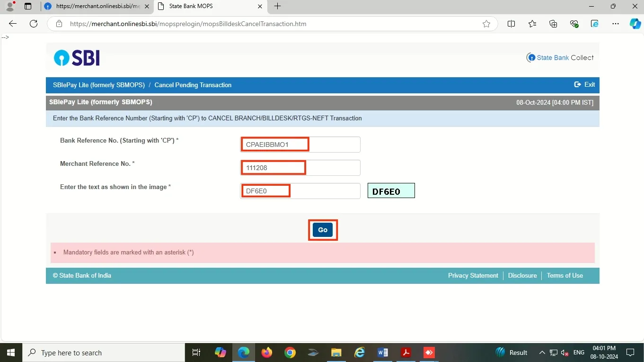Close the first merchant.onlinesbi.sbi tab
Viewport: 644px width, 362px height.
pyautogui.click(x=146, y=6)
